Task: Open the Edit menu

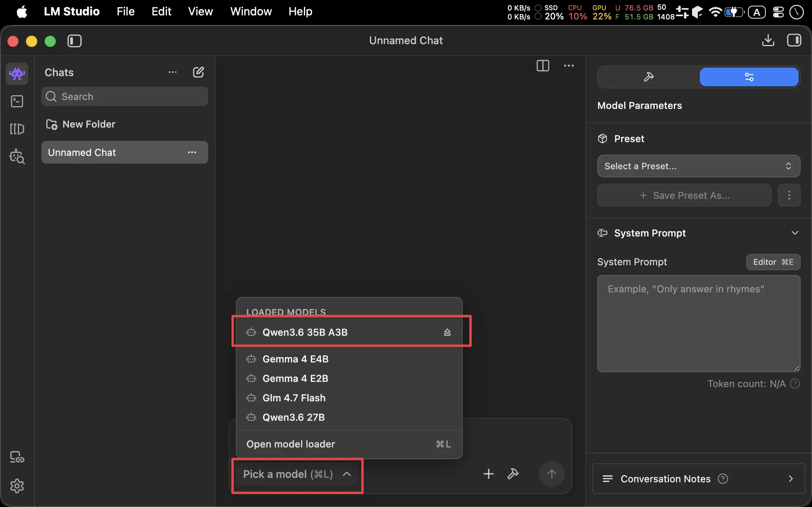Action: click(161, 11)
